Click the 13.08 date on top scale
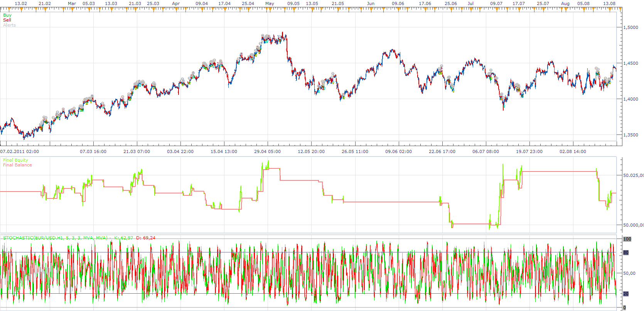Viewport: 644px width, 311px height. [609, 3]
